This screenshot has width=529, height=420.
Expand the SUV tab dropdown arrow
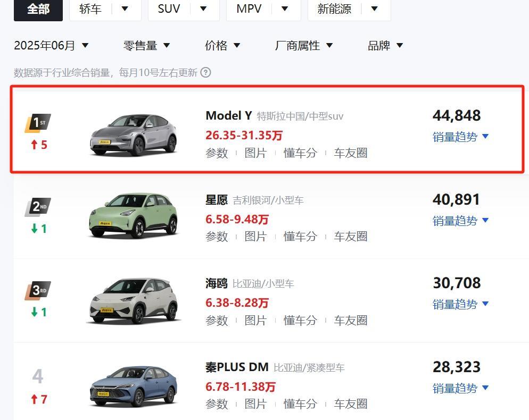(203, 9)
